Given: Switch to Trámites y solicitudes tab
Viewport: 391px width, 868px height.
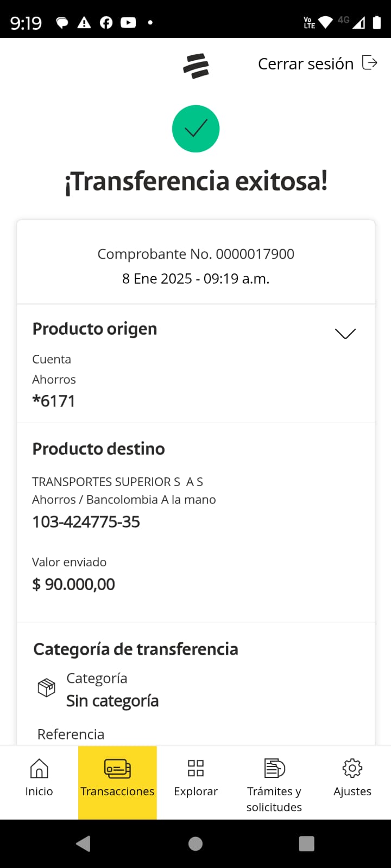Looking at the screenshot, I should [x=274, y=799].
